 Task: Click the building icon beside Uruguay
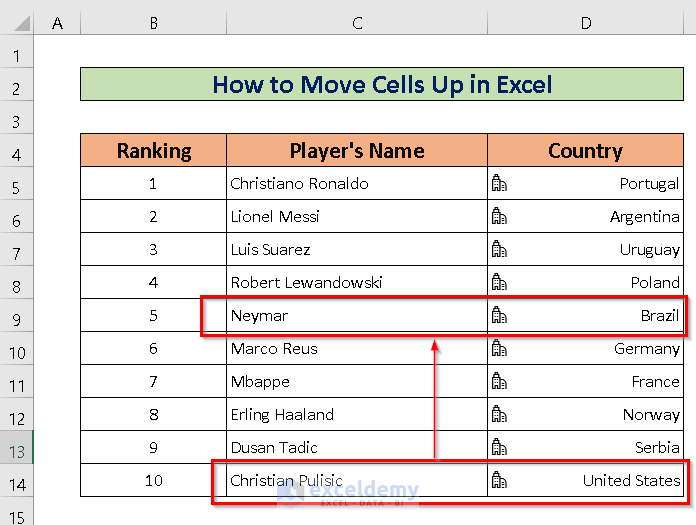click(x=499, y=249)
